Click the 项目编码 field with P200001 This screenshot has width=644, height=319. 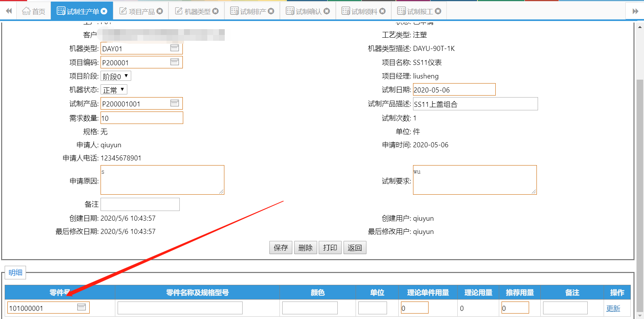pos(142,62)
